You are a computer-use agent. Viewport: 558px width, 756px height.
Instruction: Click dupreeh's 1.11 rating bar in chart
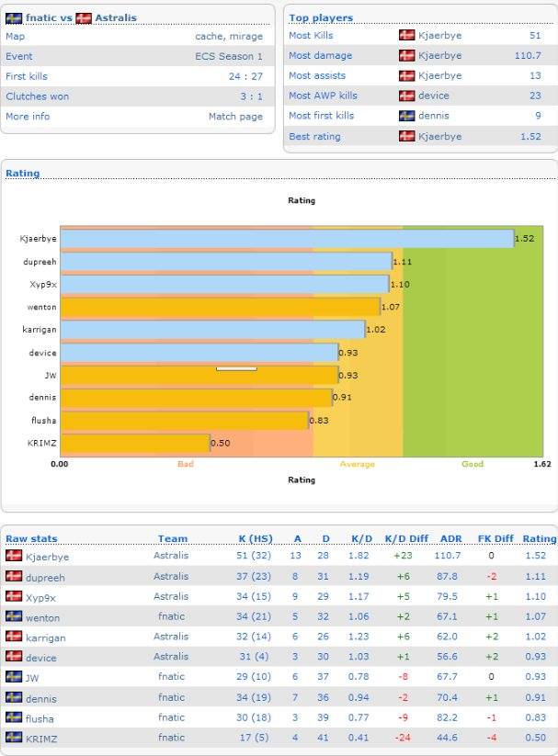[226, 262]
